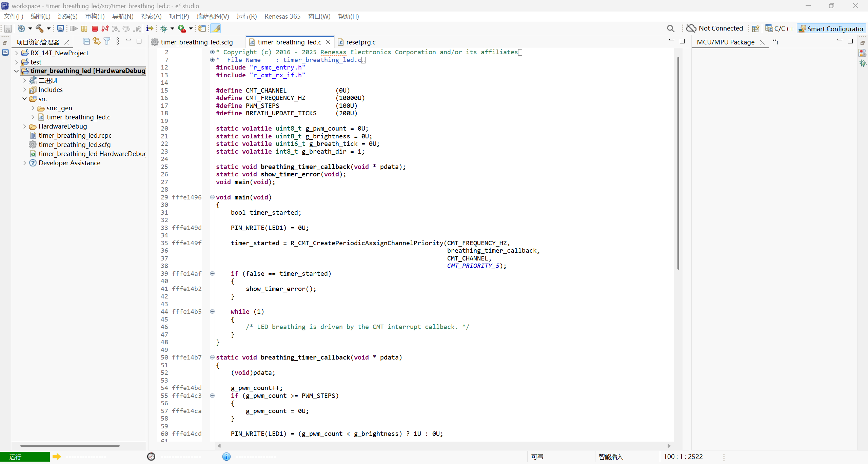Minimize the project explorer panel

[x=129, y=40]
